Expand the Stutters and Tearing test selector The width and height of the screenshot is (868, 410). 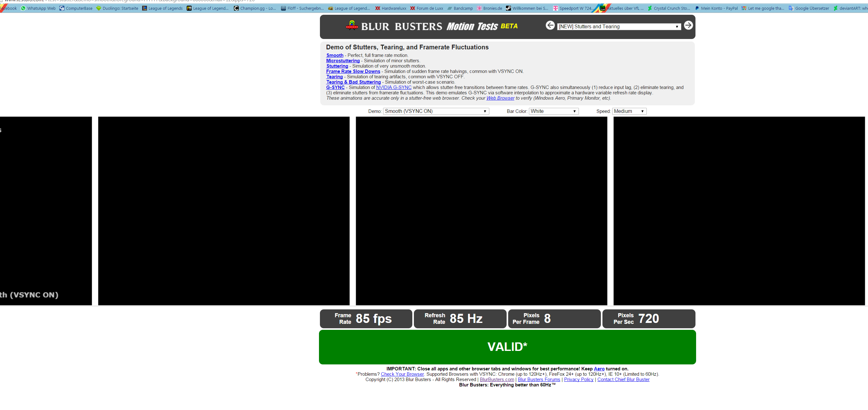point(619,27)
